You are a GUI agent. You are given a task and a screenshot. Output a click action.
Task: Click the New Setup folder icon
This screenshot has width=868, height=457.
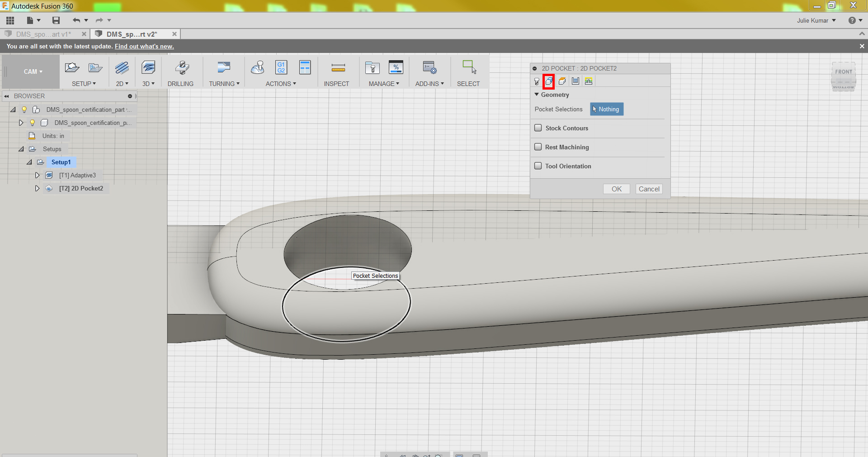pyautogui.click(x=72, y=68)
